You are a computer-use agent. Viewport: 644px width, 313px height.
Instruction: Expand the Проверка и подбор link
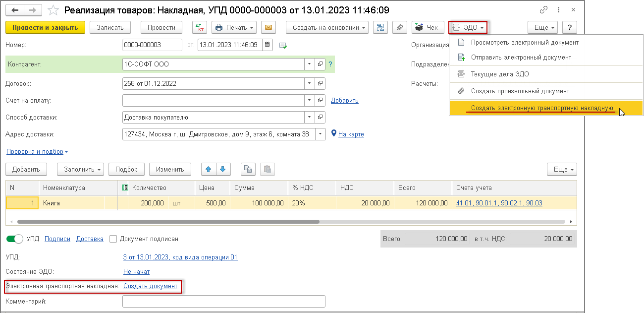pos(37,152)
